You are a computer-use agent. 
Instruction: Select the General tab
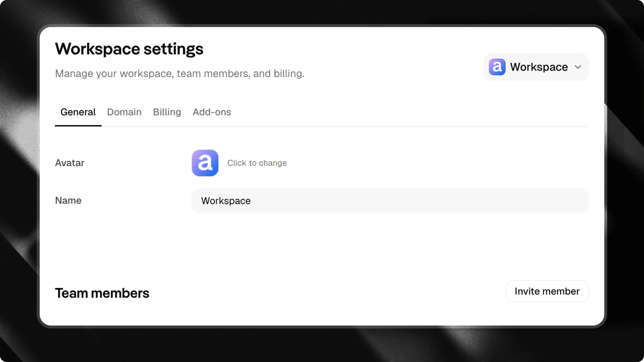point(78,112)
